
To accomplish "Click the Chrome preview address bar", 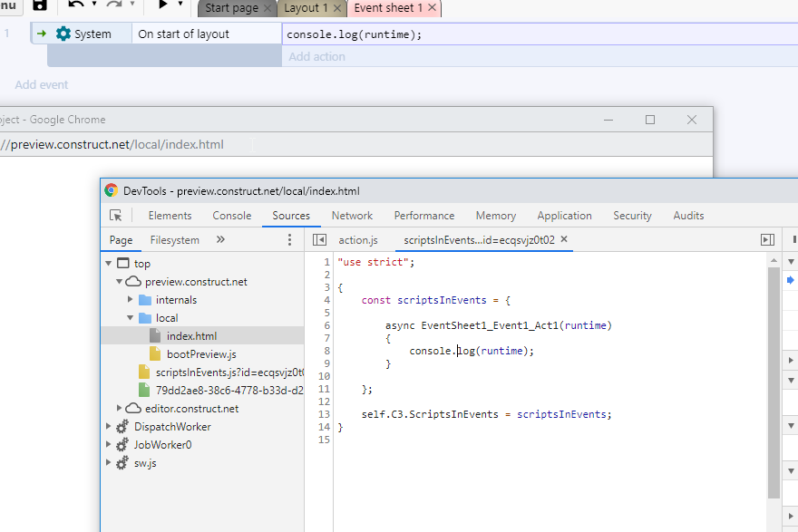I will pyautogui.click(x=356, y=144).
